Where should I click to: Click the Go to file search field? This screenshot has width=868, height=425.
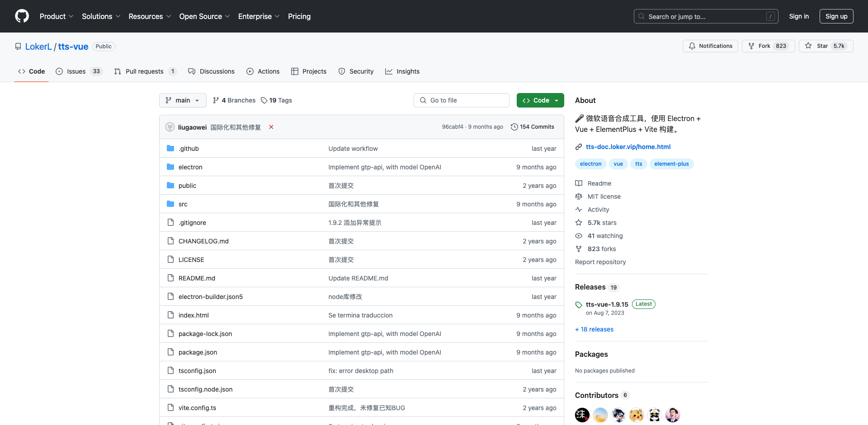[x=462, y=100]
